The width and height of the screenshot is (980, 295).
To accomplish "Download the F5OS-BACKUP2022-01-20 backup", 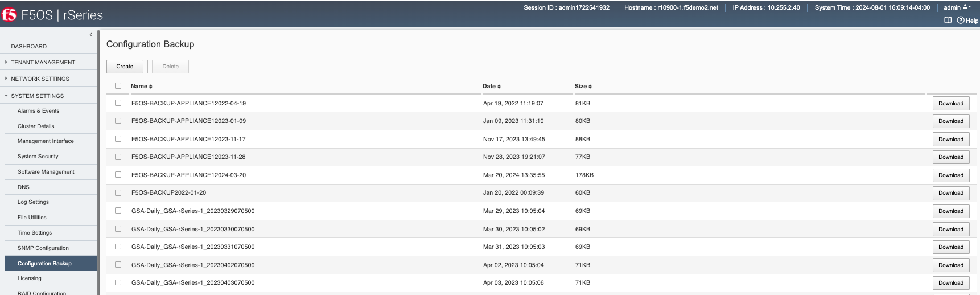I will 951,193.
